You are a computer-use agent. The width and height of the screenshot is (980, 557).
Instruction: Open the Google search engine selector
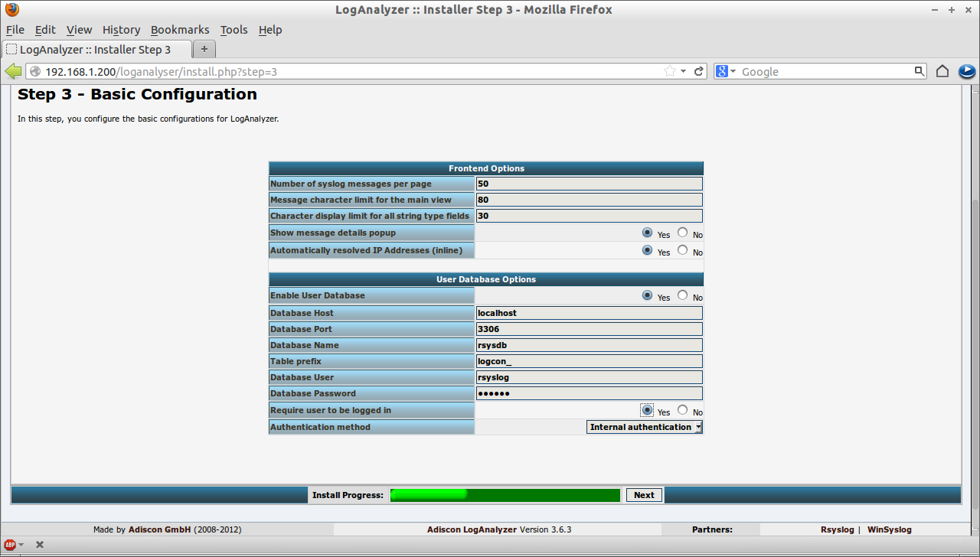pyautogui.click(x=725, y=71)
